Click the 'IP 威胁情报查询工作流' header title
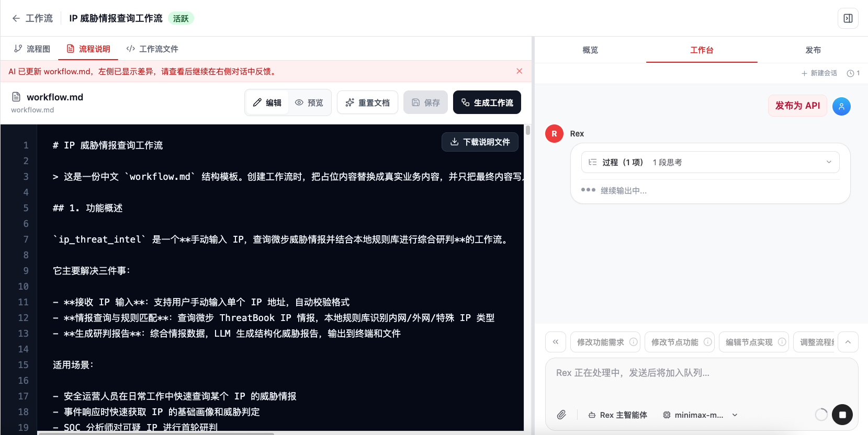868x435 pixels. pyautogui.click(x=116, y=18)
